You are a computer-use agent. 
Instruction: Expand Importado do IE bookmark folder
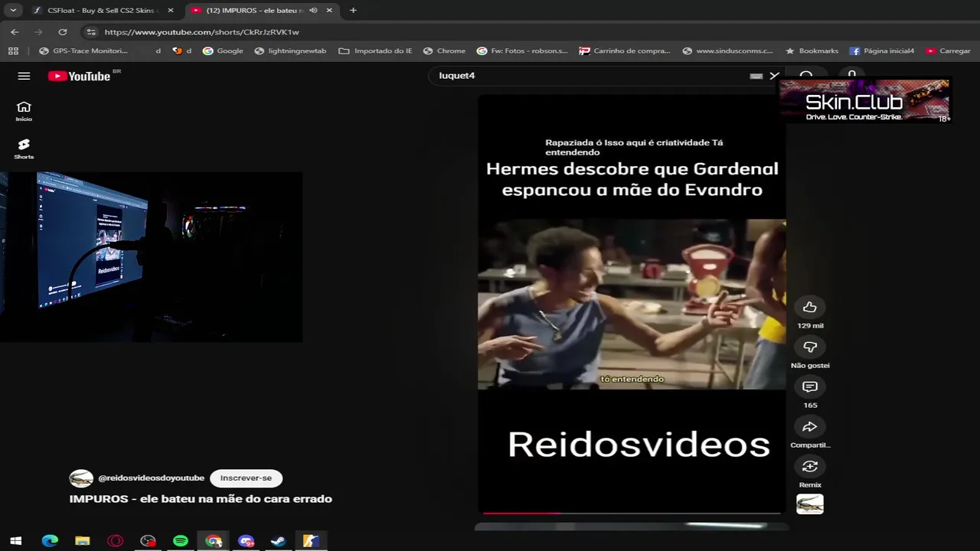pyautogui.click(x=375, y=51)
